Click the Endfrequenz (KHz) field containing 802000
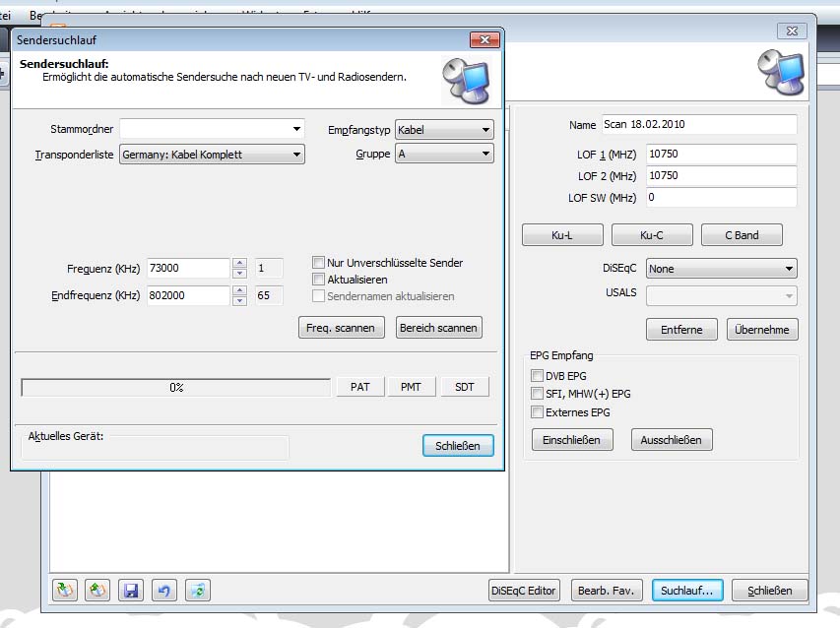Image resolution: width=840 pixels, height=628 pixels. [x=188, y=295]
